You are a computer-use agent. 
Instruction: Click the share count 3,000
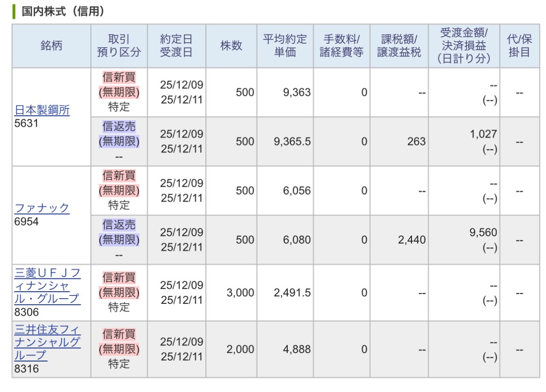[240, 293]
